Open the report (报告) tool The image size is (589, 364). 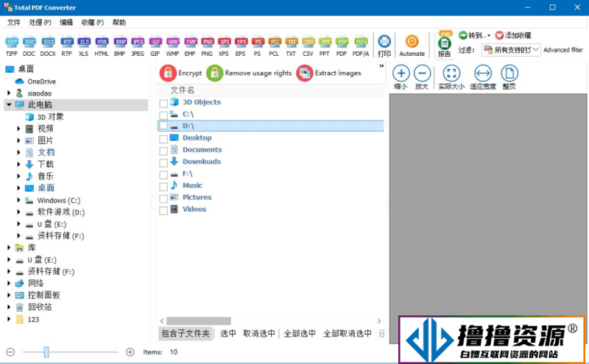coord(445,46)
